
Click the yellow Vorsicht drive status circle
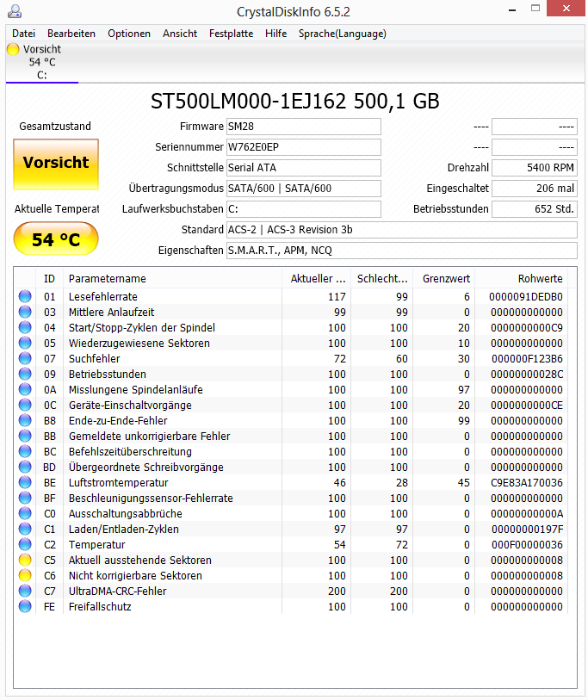(13, 49)
